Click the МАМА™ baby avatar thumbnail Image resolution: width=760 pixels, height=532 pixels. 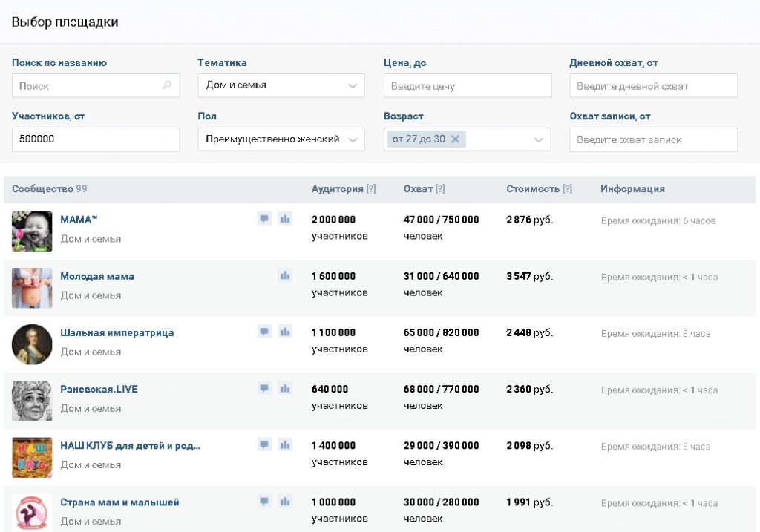pyautogui.click(x=32, y=231)
